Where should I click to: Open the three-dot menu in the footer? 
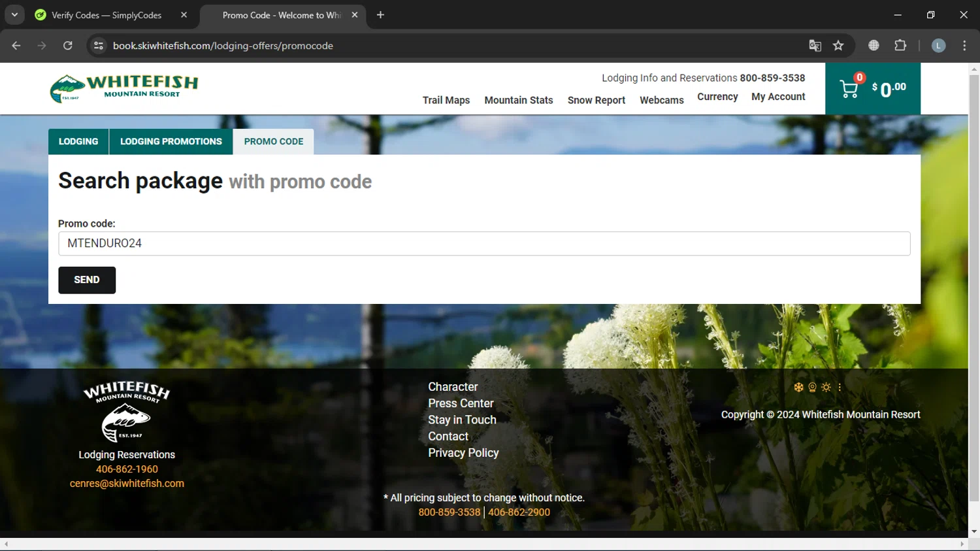coord(840,387)
